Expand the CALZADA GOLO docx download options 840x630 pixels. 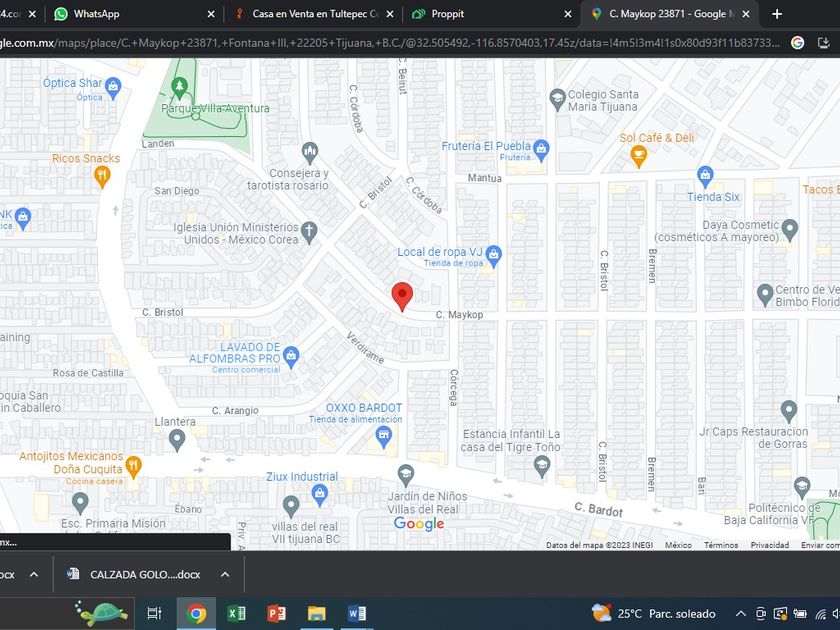(225, 574)
